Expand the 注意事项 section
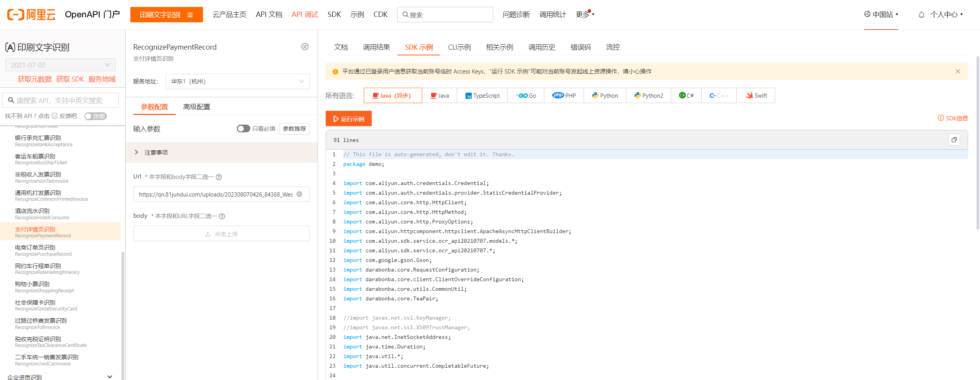The width and height of the screenshot is (980, 380). (x=221, y=153)
